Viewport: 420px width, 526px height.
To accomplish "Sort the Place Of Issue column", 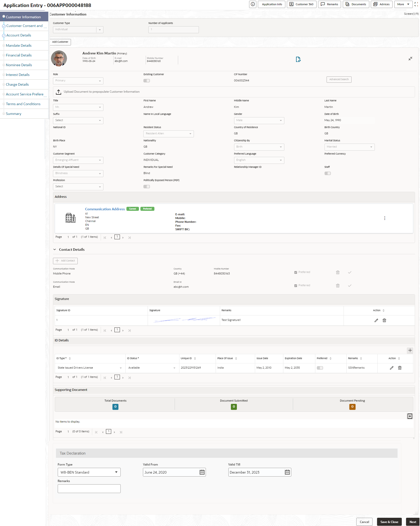I will pyautogui.click(x=236, y=358).
